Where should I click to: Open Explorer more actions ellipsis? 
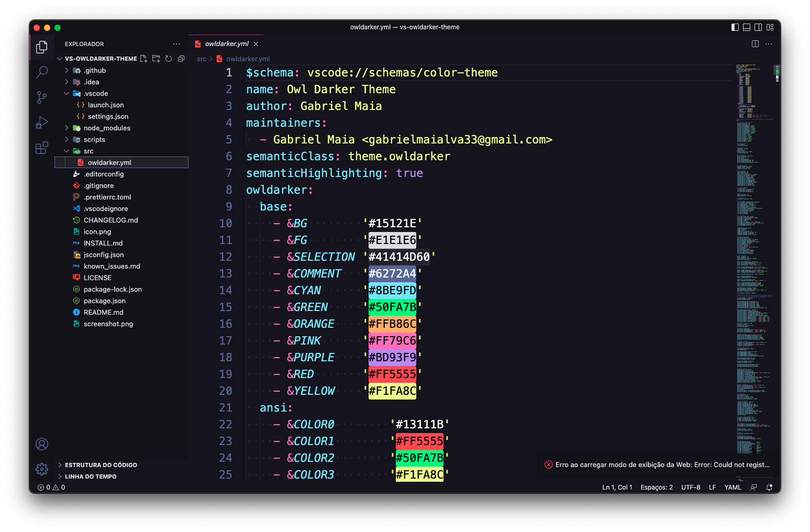176,44
